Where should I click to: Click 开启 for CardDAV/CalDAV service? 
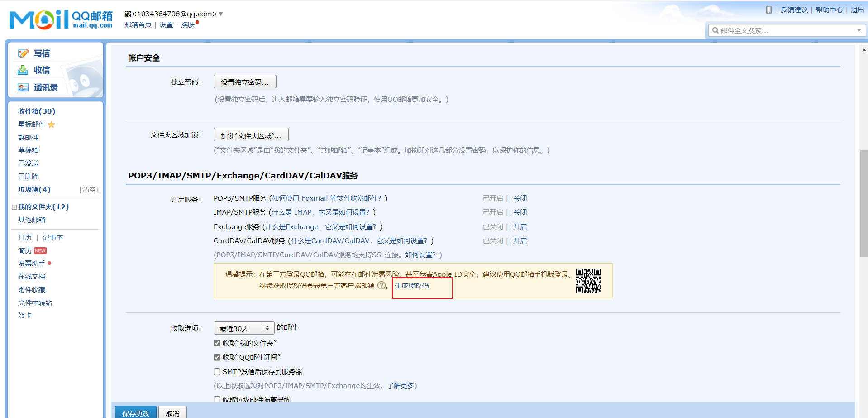click(520, 241)
